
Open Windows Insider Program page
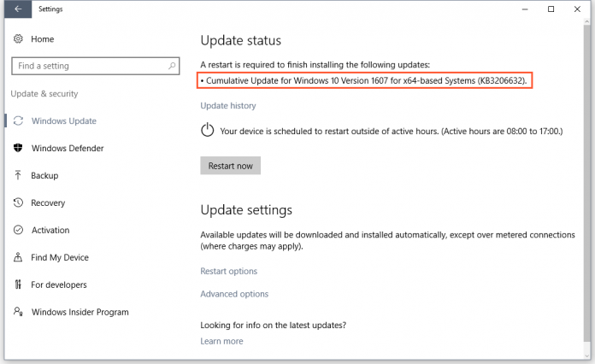click(80, 312)
